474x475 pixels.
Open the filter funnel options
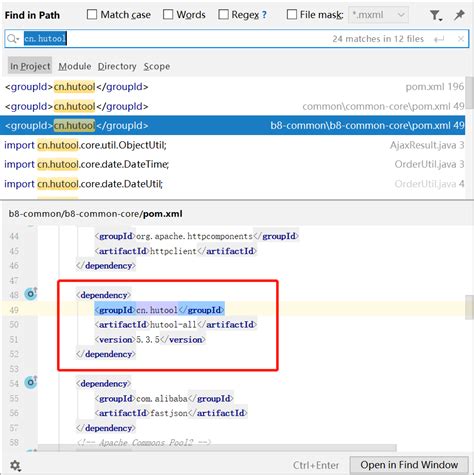click(x=435, y=15)
